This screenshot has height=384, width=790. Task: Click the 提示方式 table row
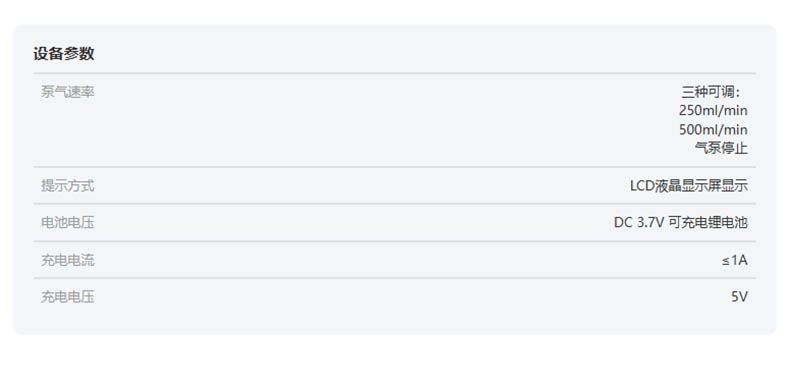tap(394, 185)
